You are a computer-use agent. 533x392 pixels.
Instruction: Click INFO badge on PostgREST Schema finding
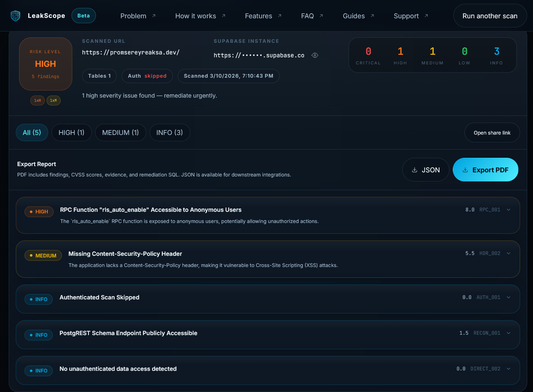39,335
